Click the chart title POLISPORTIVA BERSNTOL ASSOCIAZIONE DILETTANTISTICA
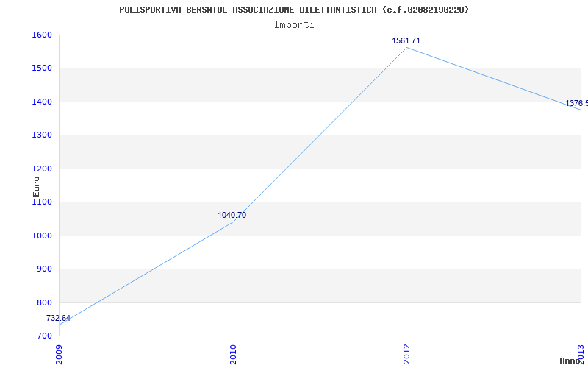This screenshot has height=368, width=588. coord(294,10)
